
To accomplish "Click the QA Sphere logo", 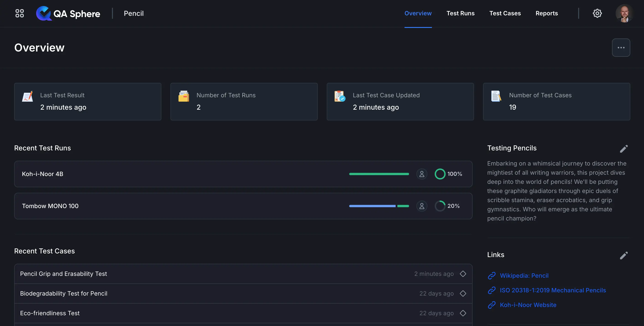I will (x=68, y=14).
